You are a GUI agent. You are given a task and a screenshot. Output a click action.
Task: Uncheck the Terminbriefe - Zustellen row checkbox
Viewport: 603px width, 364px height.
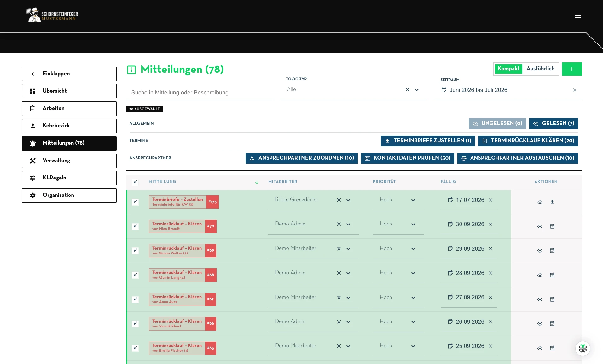tap(135, 202)
